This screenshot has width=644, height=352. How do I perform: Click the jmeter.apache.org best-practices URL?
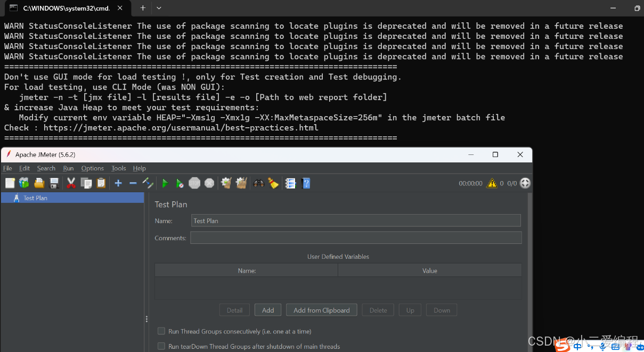[x=181, y=128]
